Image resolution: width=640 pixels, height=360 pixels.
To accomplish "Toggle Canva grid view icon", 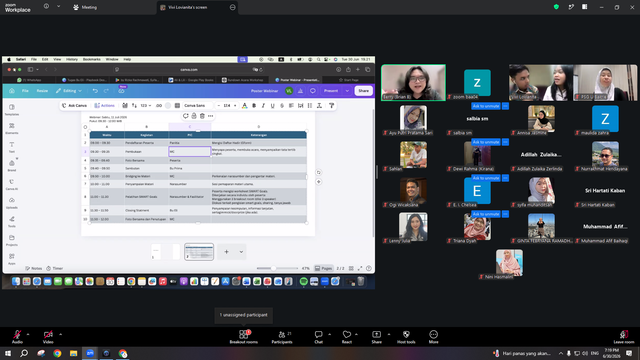I will (x=351, y=268).
